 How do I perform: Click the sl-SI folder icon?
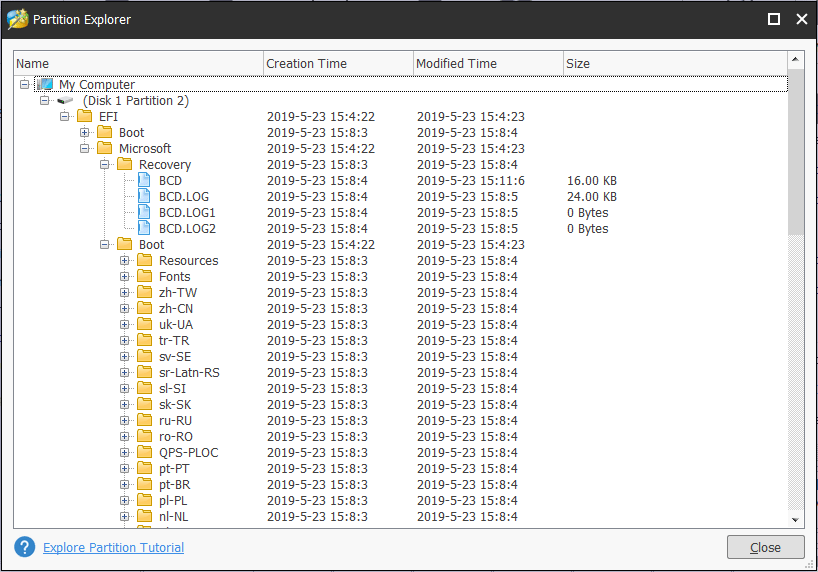(x=145, y=388)
